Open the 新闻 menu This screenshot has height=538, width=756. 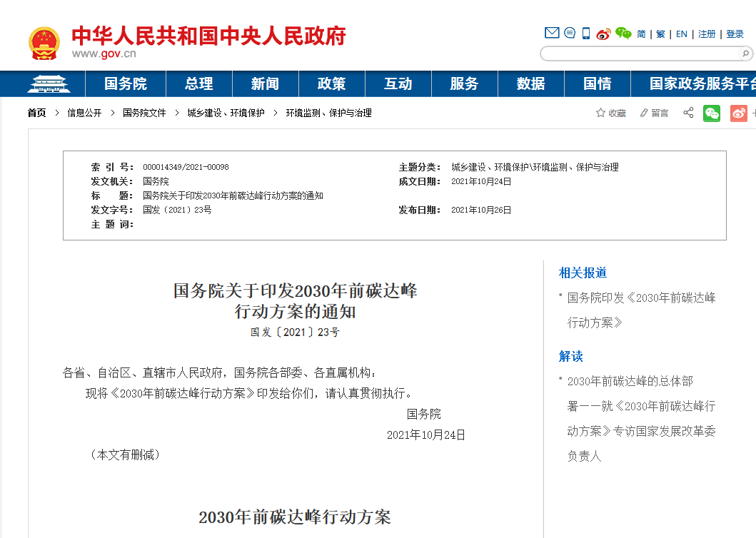[x=265, y=84]
